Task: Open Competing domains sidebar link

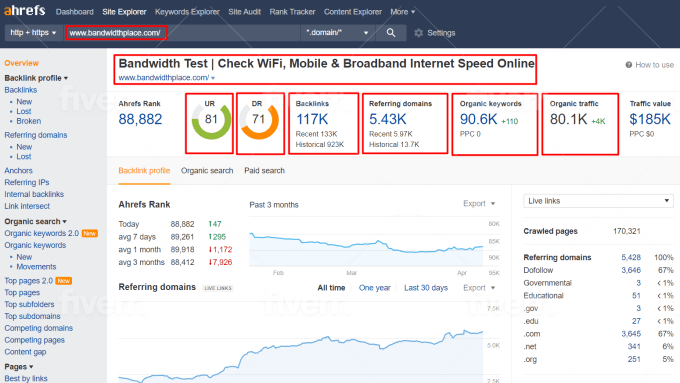Action: tap(39, 328)
